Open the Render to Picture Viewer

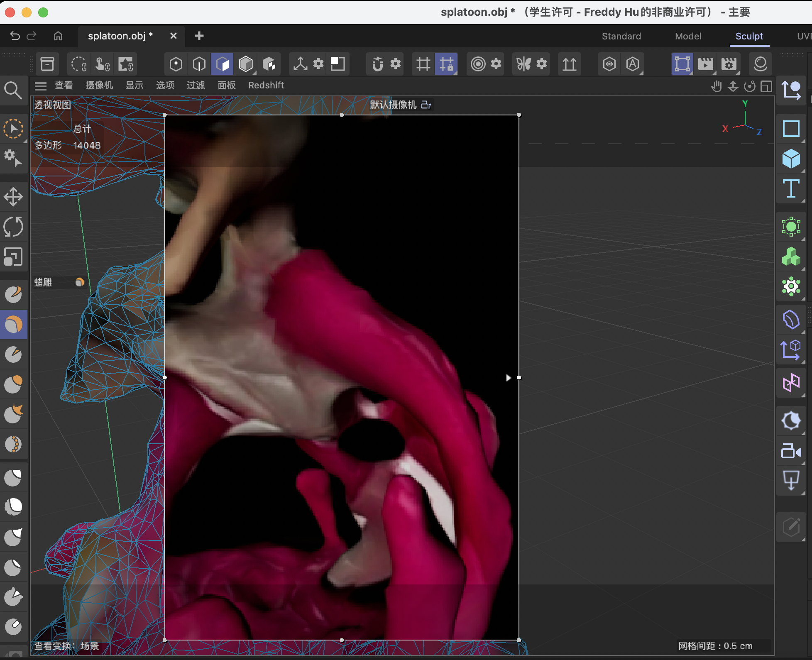tap(705, 64)
